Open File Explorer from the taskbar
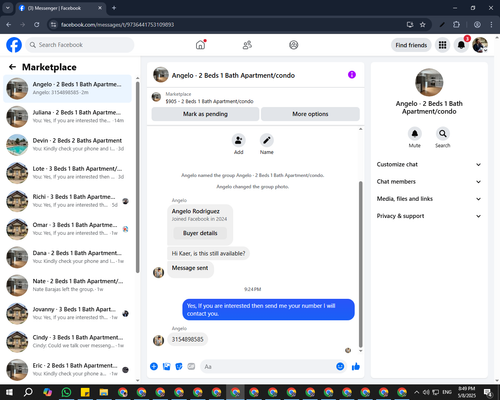500x400 pixels. [104, 392]
